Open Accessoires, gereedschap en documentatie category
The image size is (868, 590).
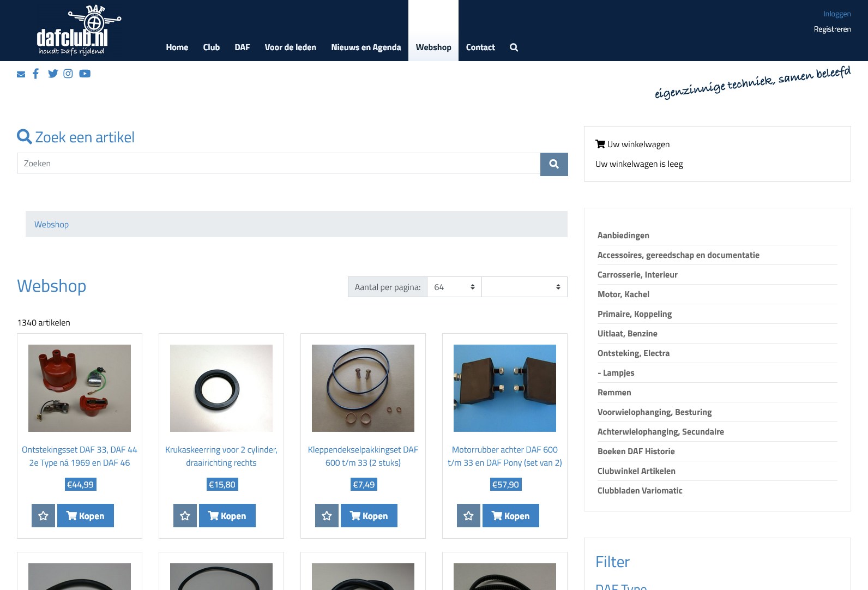coord(678,255)
